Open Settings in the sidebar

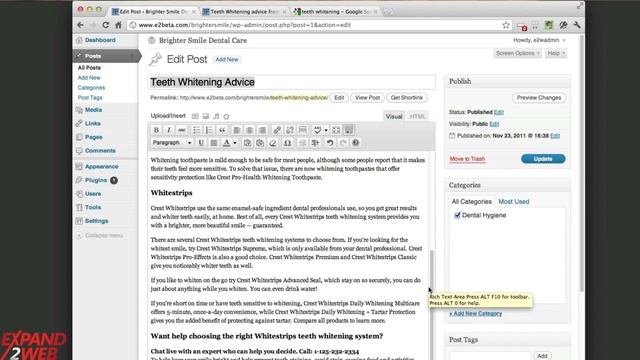tap(97, 221)
